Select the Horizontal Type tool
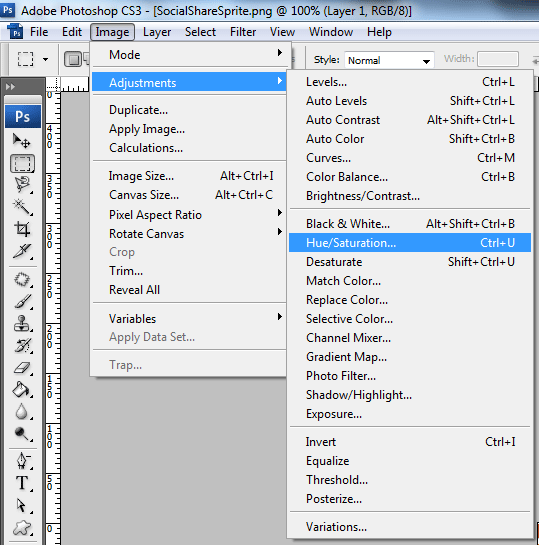539x545 pixels. (22, 483)
